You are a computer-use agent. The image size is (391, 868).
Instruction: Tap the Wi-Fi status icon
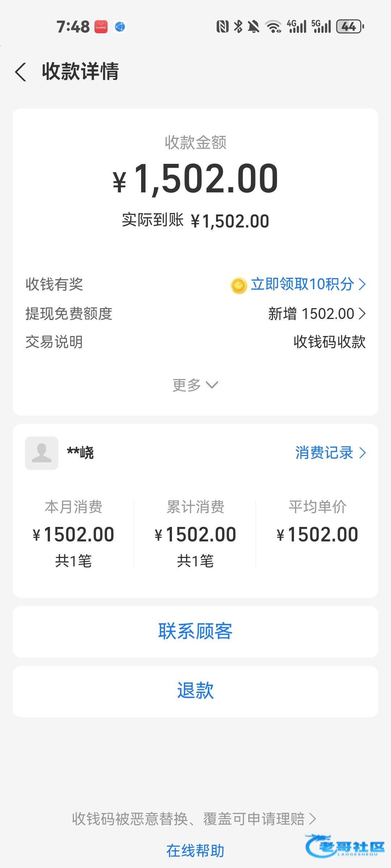point(273,26)
